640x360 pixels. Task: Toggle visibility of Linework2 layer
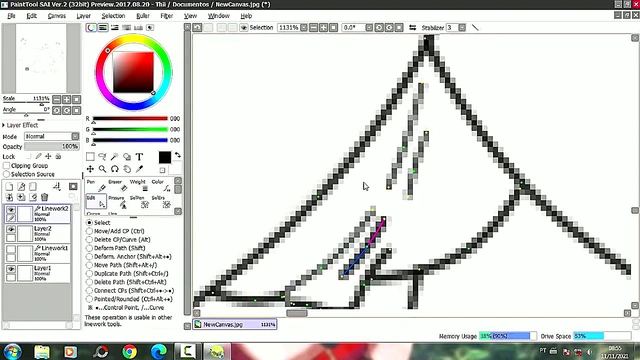coord(11,210)
